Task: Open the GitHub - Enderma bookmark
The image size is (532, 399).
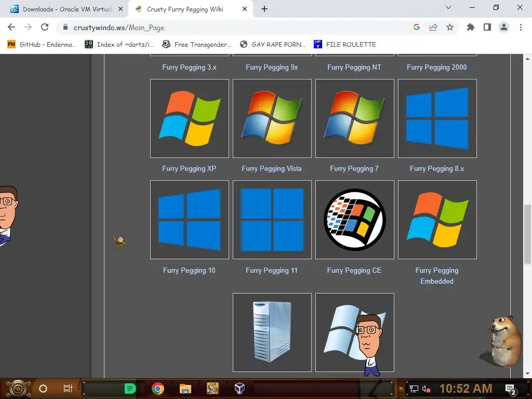Action: coord(42,45)
